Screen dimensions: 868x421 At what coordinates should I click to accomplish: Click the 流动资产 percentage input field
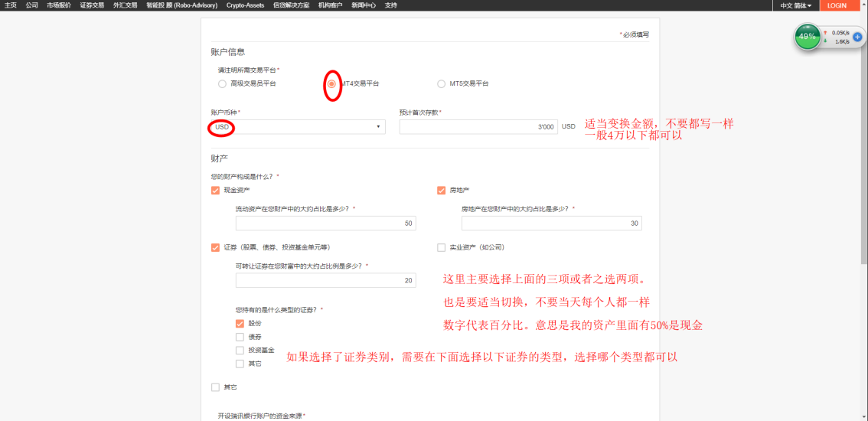[x=325, y=224]
